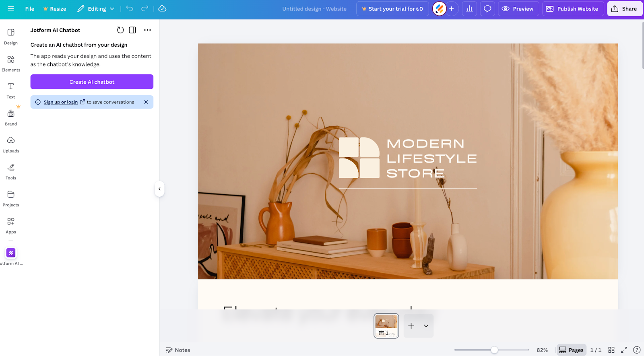This screenshot has width=644, height=356.
Task: Share the design
Action: tap(625, 8)
